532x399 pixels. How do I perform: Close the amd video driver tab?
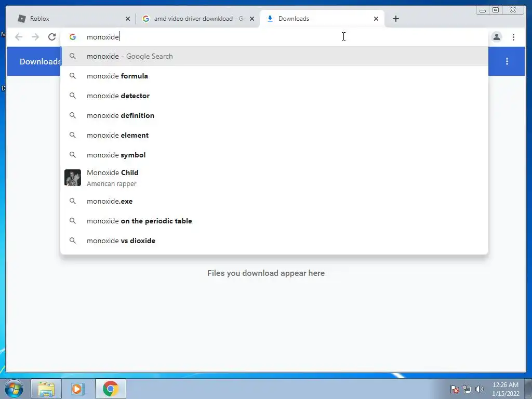[x=252, y=19]
